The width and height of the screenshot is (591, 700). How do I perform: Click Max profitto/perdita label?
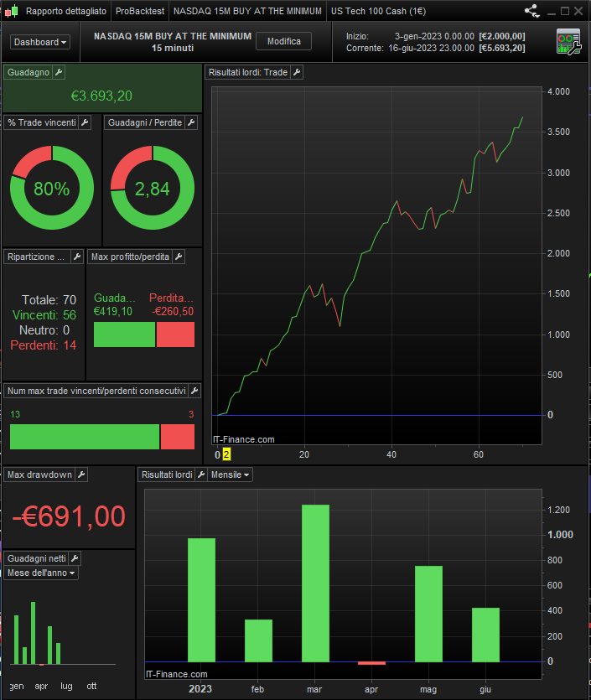[130, 257]
